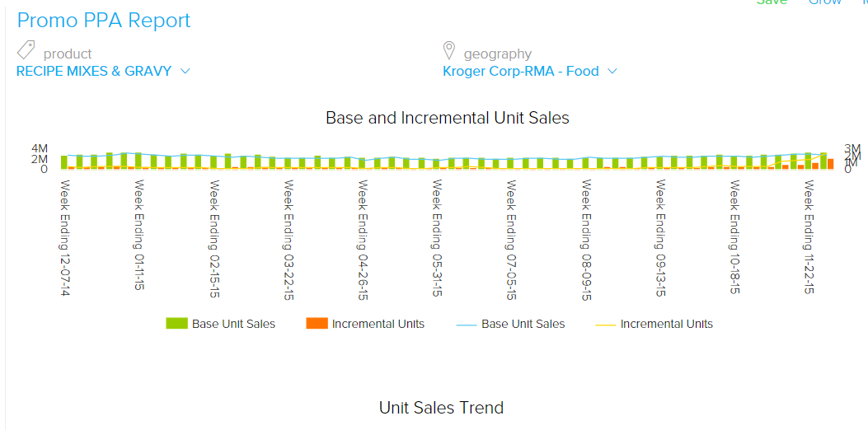Click the geography location pin icon

point(449,50)
